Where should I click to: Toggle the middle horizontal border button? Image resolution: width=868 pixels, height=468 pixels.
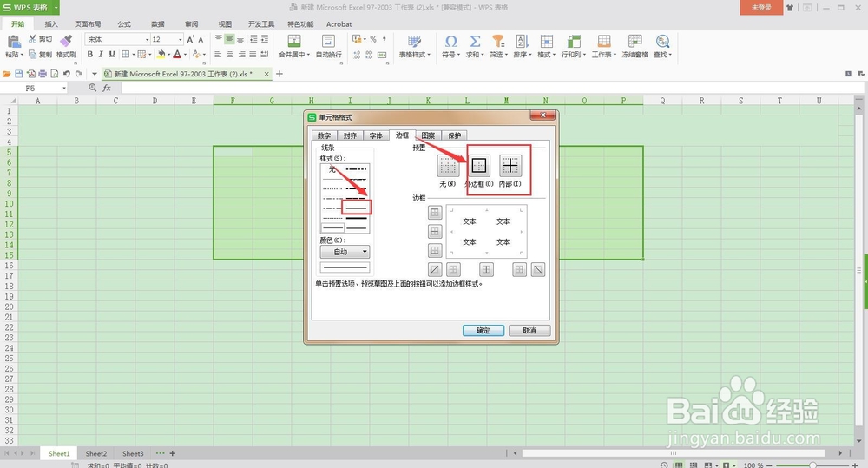435,232
